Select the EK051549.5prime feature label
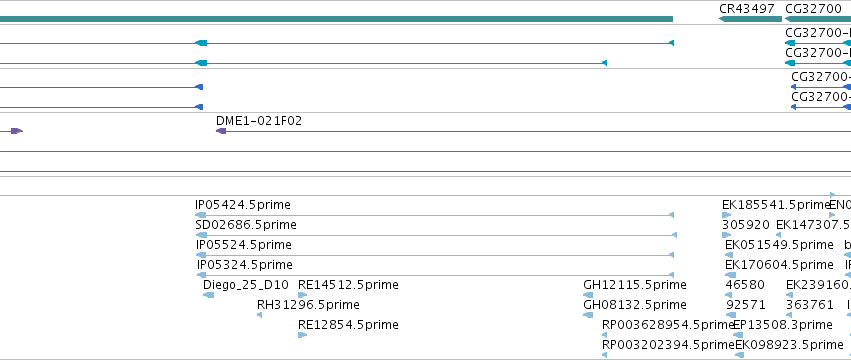This screenshot has height=360, width=851. (x=779, y=245)
